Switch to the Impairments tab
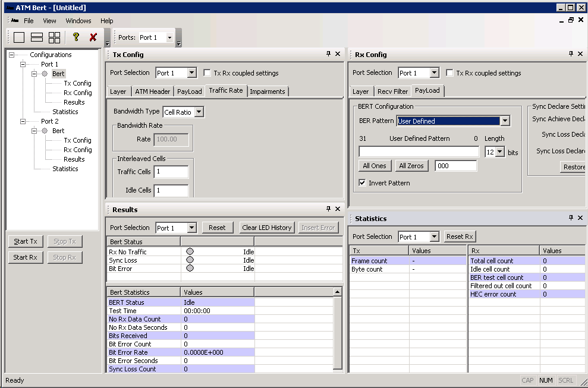 (x=268, y=92)
